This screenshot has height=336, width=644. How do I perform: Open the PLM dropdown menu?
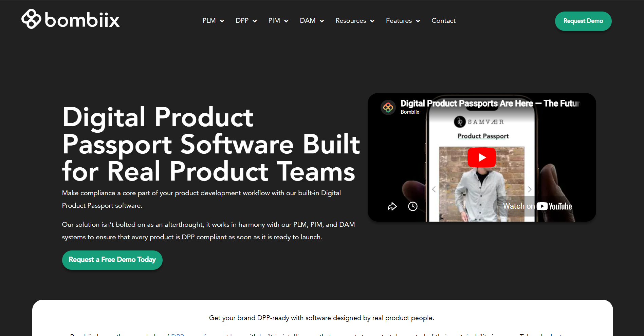pos(213,21)
